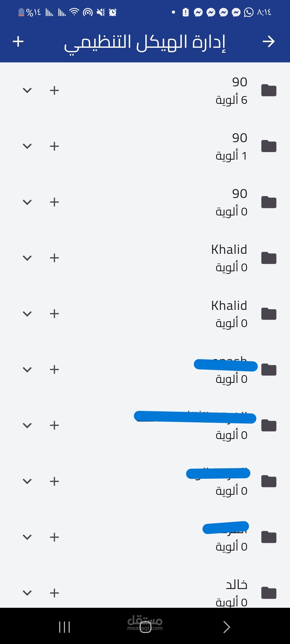Tap the Android recent apps button
Viewport: 290px width, 644px height.
click(64, 627)
